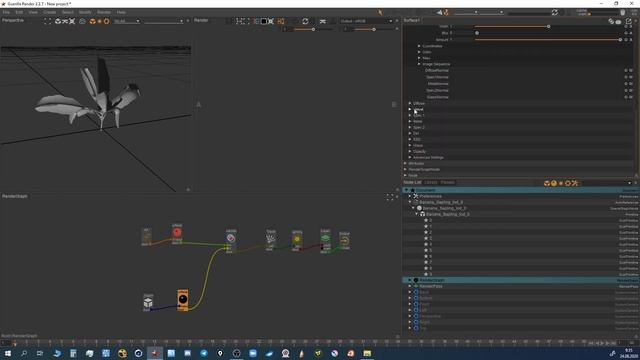
Task: Open the File menu
Action: 6,12
